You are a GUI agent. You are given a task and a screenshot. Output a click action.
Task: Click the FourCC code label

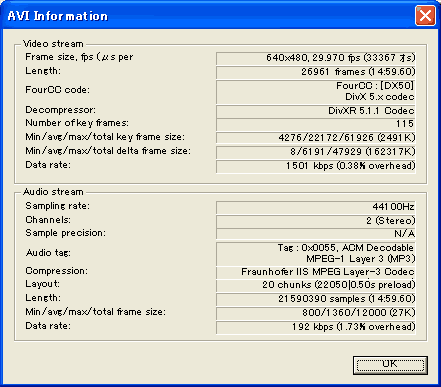(x=57, y=90)
